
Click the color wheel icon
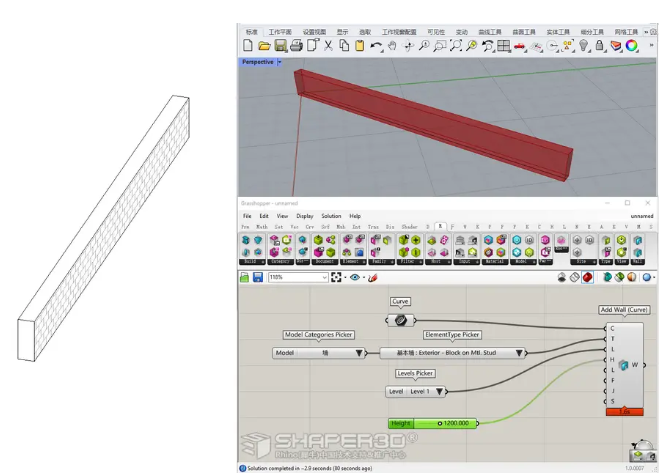(x=632, y=45)
